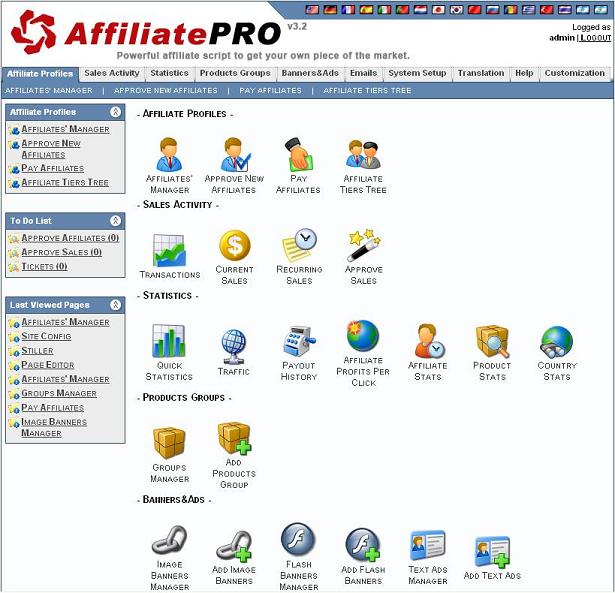Click Pay Affiliates link in Affiliate Profiles sidebar
The height and width of the screenshot is (593, 615).
[53, 168]
